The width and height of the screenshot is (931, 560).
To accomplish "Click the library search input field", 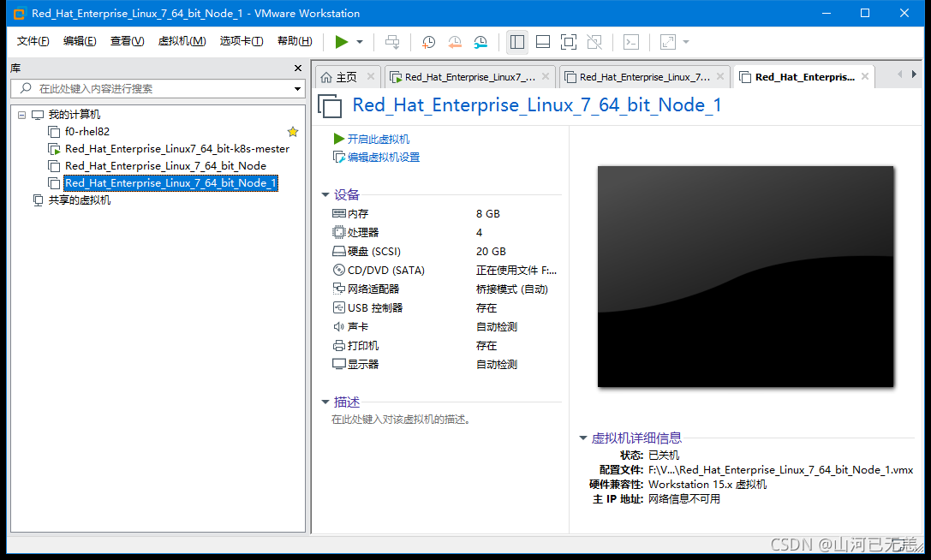I will point(152,88).
